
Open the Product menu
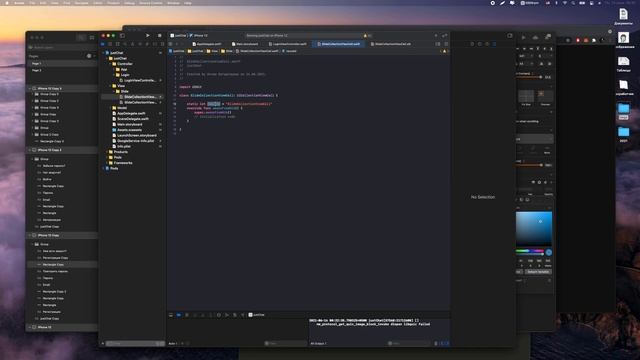coord(113,3)
